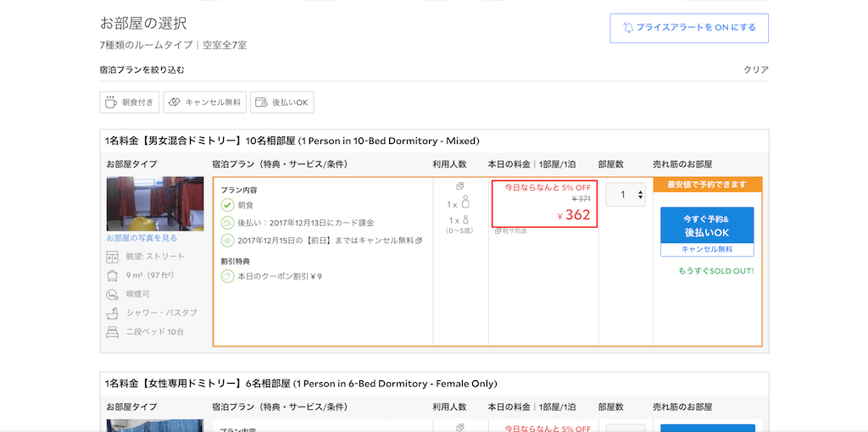Click the 二段ベッド 10台 text
This screenshot has height=432, width=868.
pyautogui.click(x=155, y=332)
